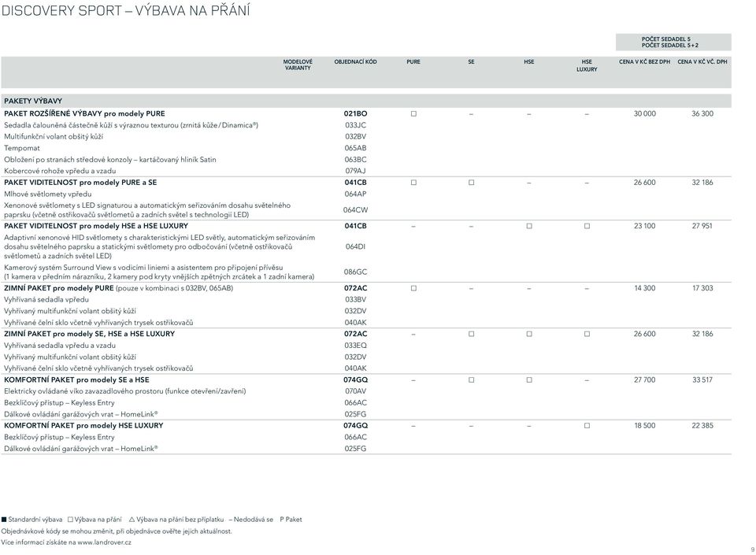This screenshot has width=756, height=555.
Task: Click the Cena v Kč vč. DPH header
Action: (x=702, y=61)
